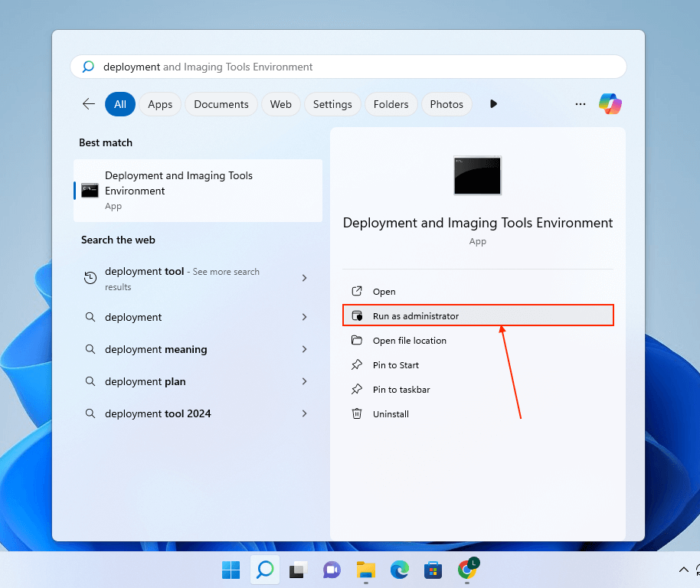Click the Pin to Start pin icon
The image size is (700, 588).
coord(356,364)
